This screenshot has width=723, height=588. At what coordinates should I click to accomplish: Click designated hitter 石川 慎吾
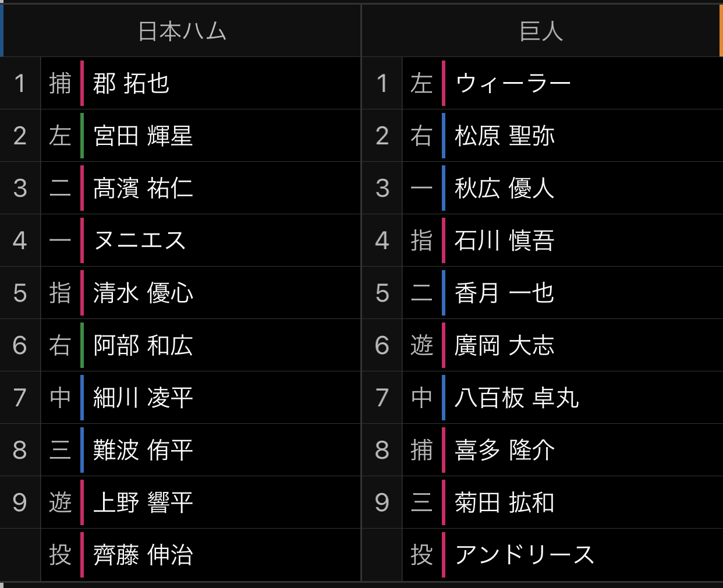coord(504,240)
